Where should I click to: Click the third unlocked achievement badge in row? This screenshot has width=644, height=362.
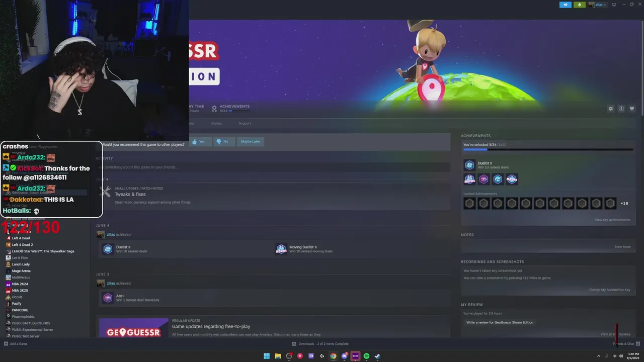coord(498,179)
